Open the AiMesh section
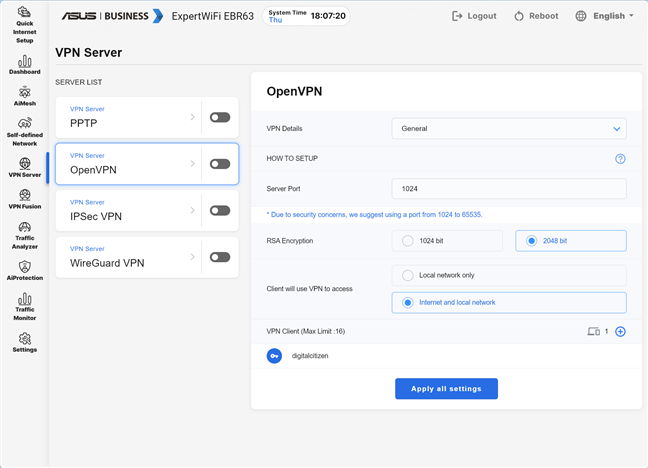 [x=24, y=96]
